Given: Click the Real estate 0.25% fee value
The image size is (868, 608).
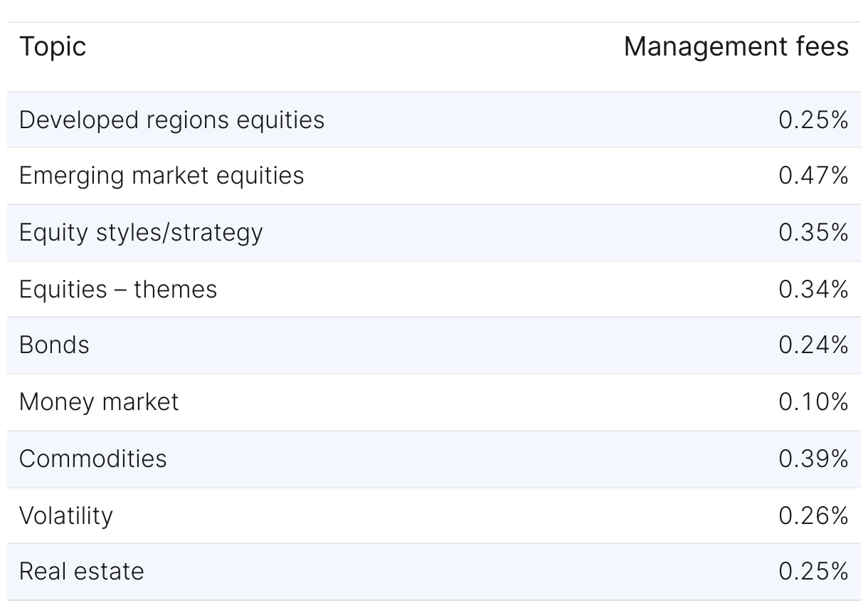Looking at the screenshot, I should click(x=813, y=572).
